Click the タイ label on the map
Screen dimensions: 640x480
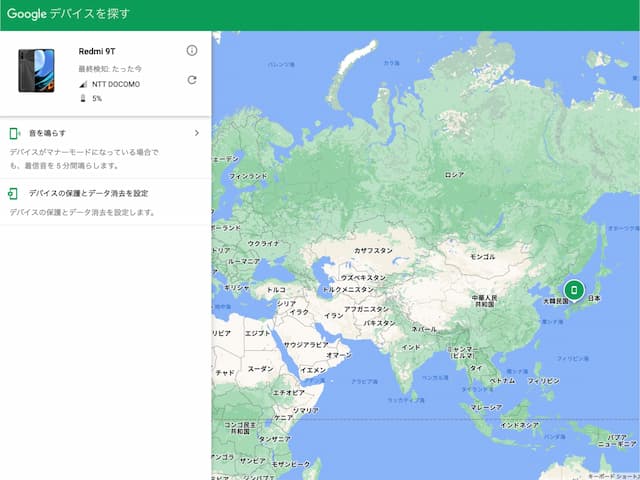pos(476,368)
